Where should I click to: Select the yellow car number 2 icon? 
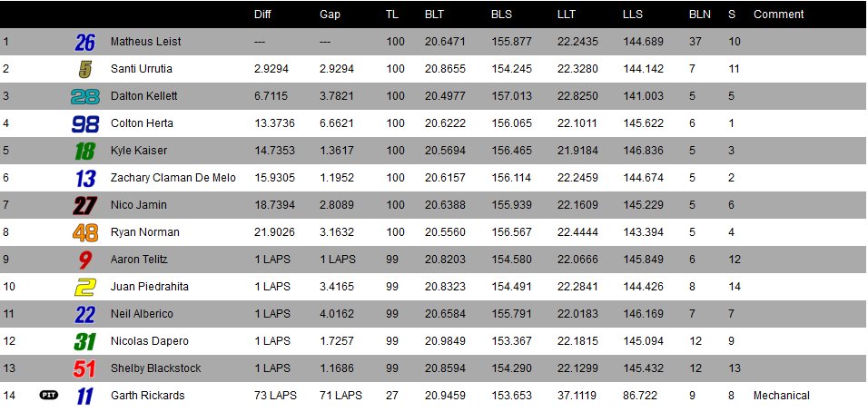point(85,287)
